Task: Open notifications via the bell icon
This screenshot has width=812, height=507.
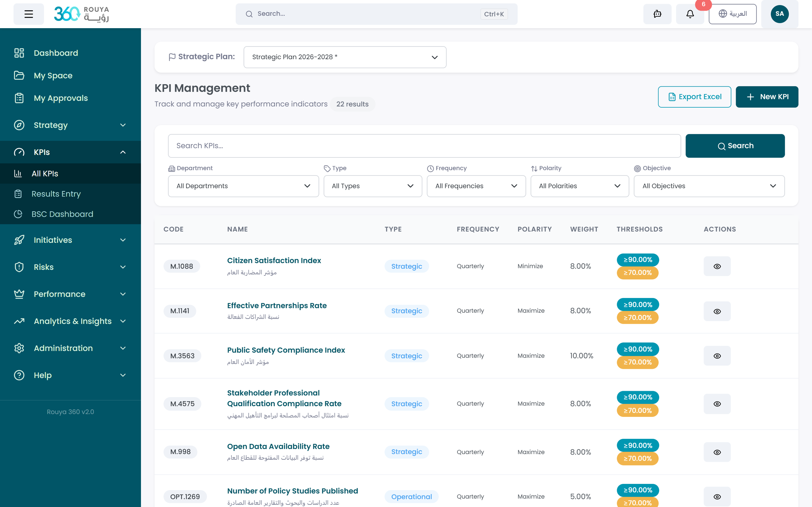Action: click(690, 14)
